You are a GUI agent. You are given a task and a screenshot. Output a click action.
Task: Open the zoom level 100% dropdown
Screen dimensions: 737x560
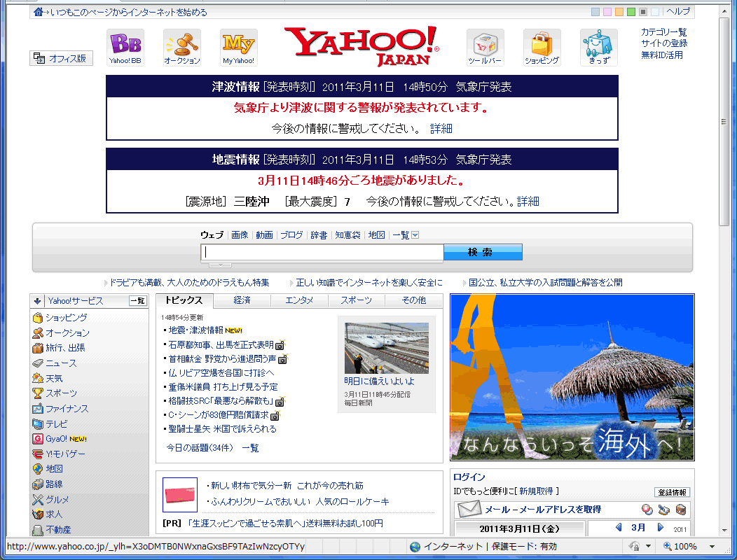(x=712, y=546)
